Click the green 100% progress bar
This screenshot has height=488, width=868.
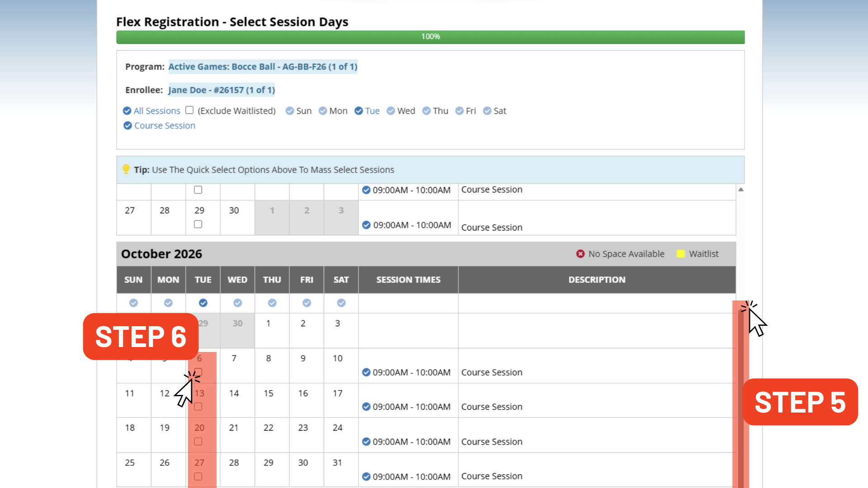coord(430,37)
